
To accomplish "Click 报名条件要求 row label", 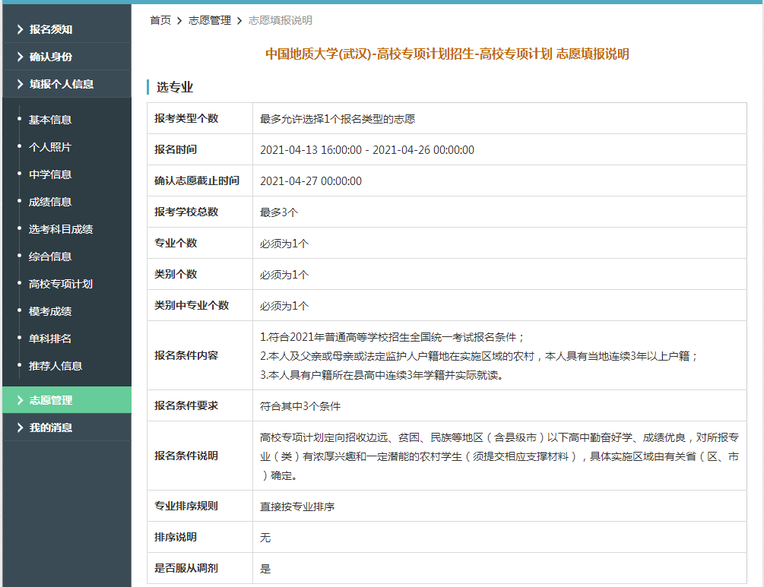I will [x=186, y=405].
